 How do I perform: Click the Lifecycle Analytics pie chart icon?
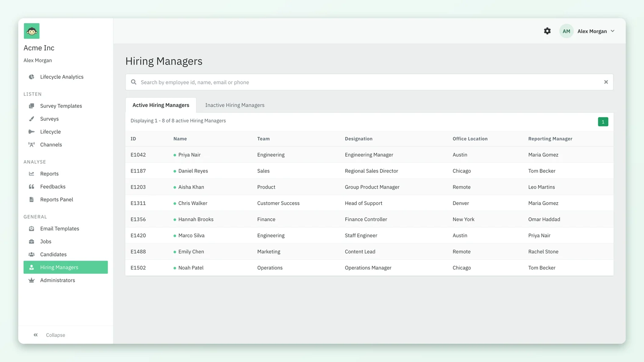(x=31, y=77)
